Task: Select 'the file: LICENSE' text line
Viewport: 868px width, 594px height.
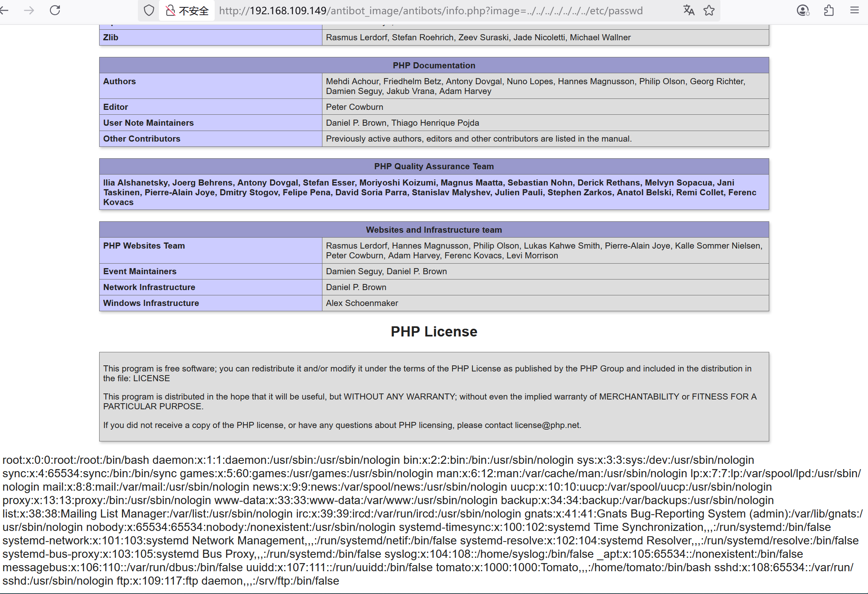Action: (x=137, y=378)
